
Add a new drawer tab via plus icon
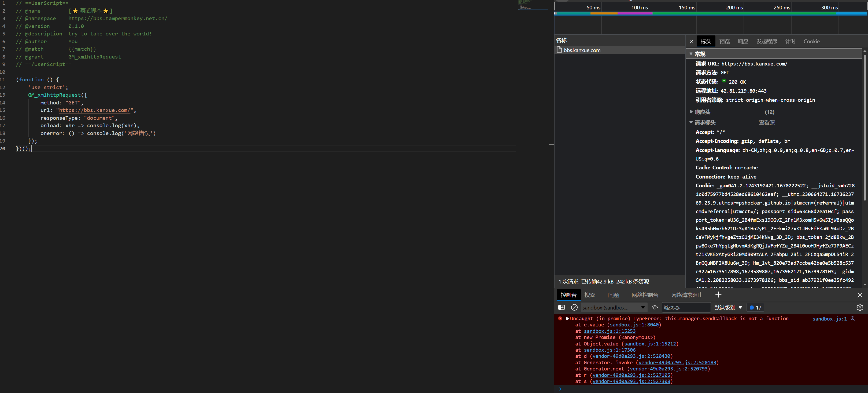pyautogui.click(x=718, y=294)
